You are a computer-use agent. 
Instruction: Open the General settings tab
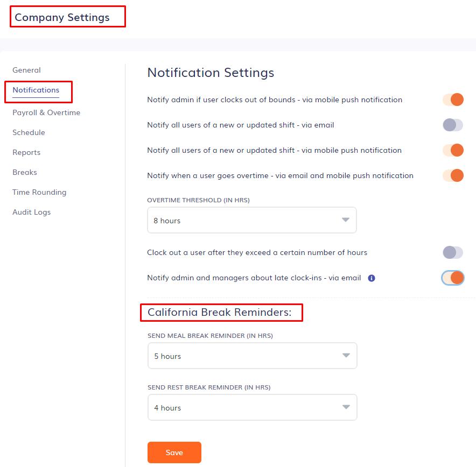pos(27,70)
